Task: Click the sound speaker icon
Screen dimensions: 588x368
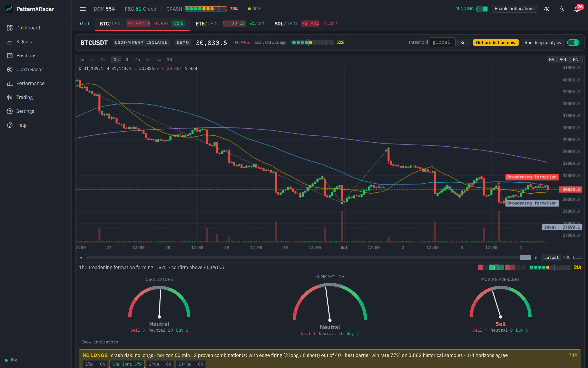Action: coord(546,9)
